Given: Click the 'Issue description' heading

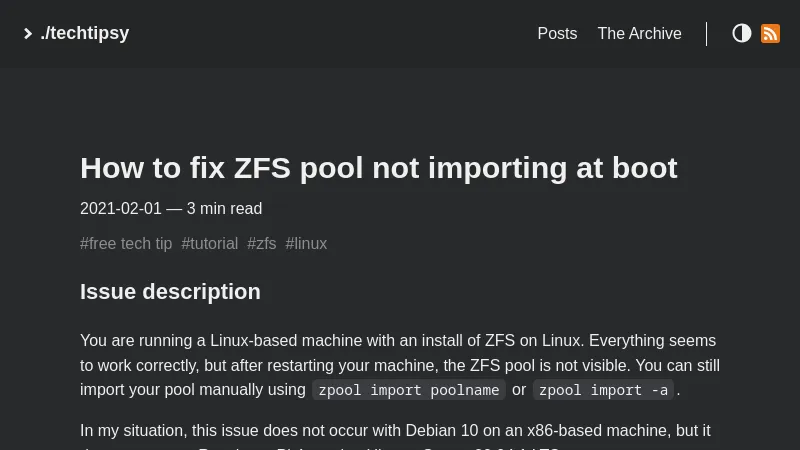Looking at the screenshot, I should tap(170, 291).
